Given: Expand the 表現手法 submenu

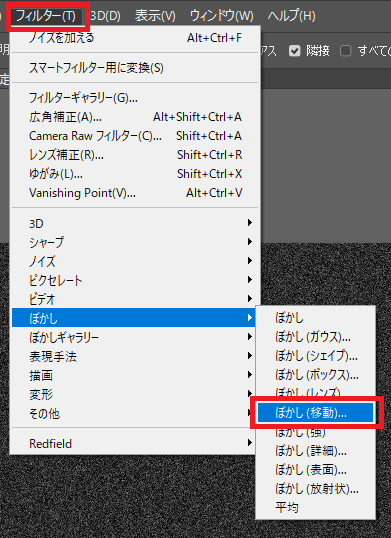Looking at the screenshot, I should point(134,356).
